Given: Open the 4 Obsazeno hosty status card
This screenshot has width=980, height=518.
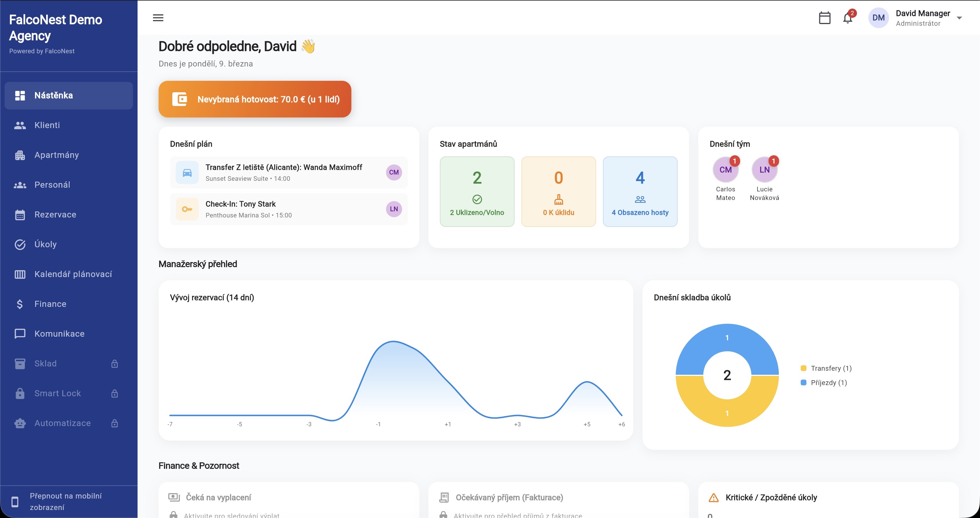Looking at the screenshot, I should point(640,192).
